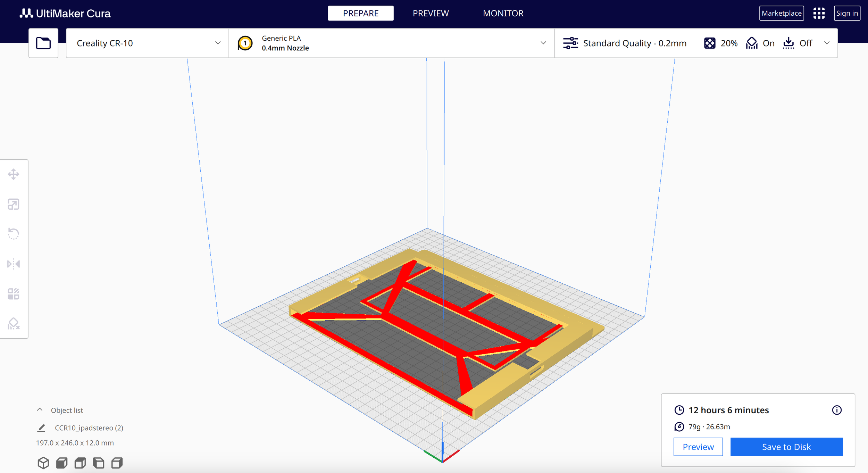Viewport: 868px width, 473px height.
Task: Collapse the Object list chevron
Action: 40,410
